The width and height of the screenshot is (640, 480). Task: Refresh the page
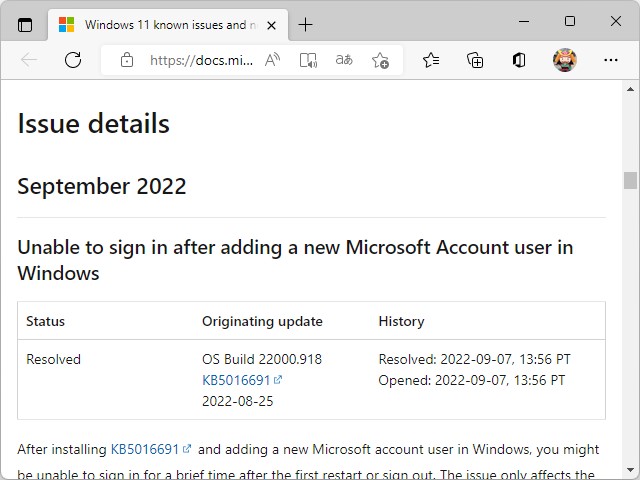(x=73, y=60)
